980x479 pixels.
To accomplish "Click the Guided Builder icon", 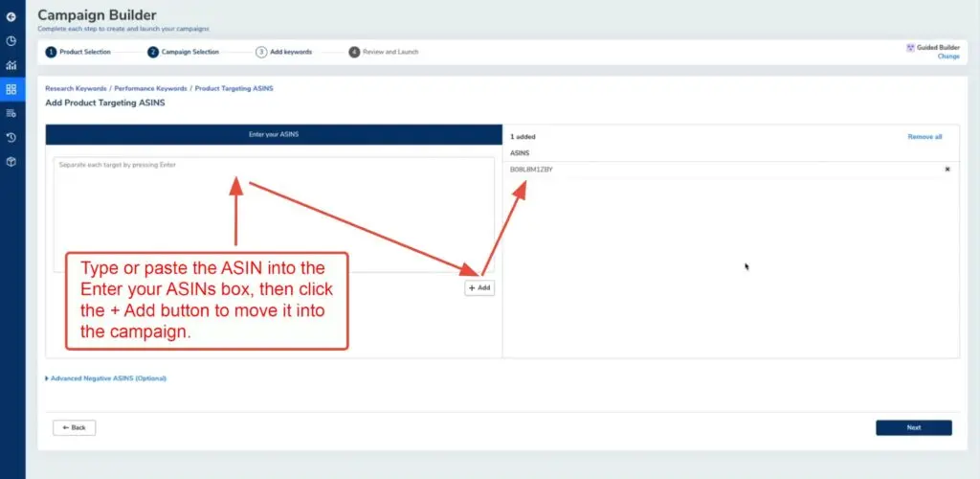I will 910,47.
